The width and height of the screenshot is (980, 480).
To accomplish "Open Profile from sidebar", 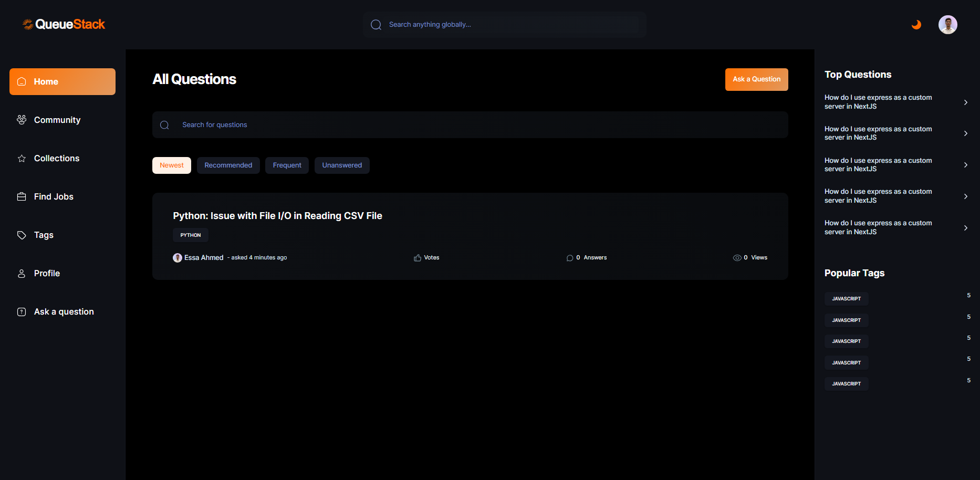I will tap(62, 273).
